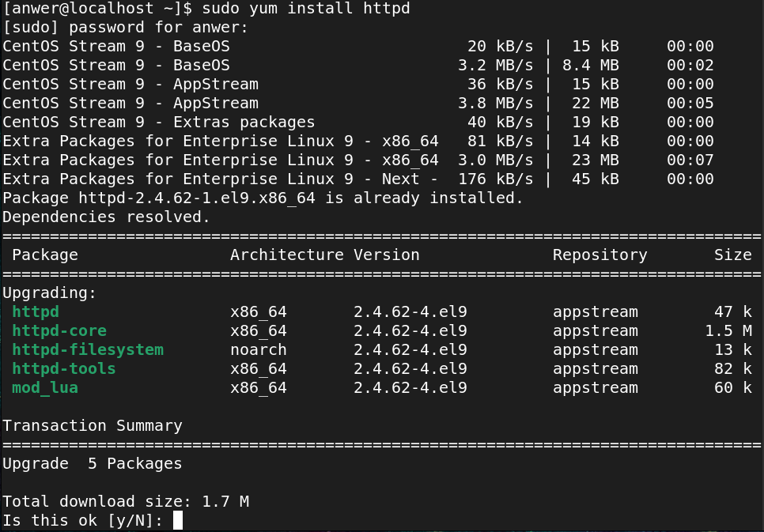Click the 'httpd-2.4.62-1.el9.x86_64 is already installed' message
This screenshot has width=764, height=532.
point(263,198)
